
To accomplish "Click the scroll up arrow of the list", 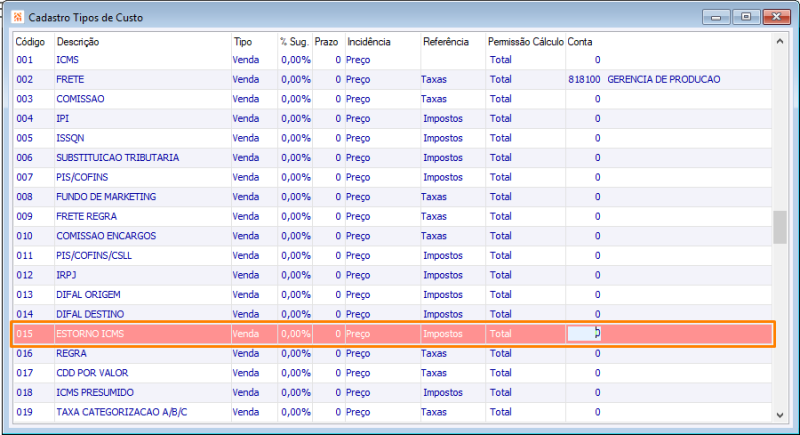I will [x=780, y=41].
